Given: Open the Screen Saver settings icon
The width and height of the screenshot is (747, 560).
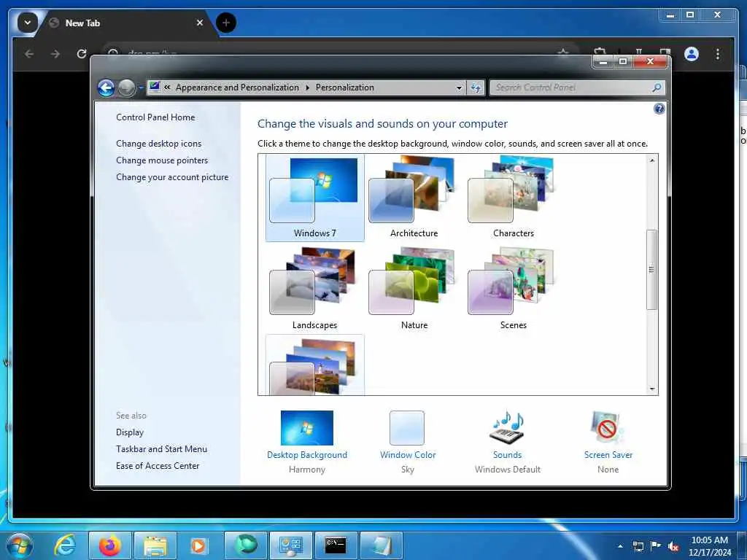Looking at the screenshot, I should (x=607, y=427).
